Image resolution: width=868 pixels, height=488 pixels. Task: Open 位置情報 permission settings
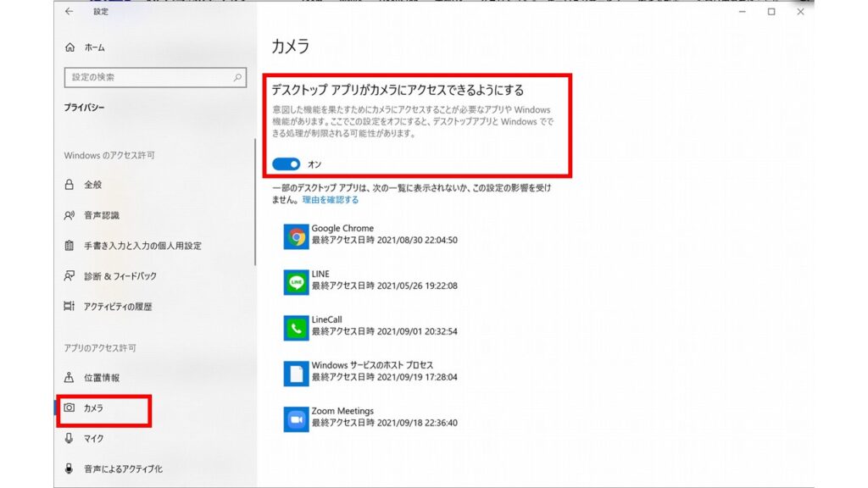coord(101,378)
